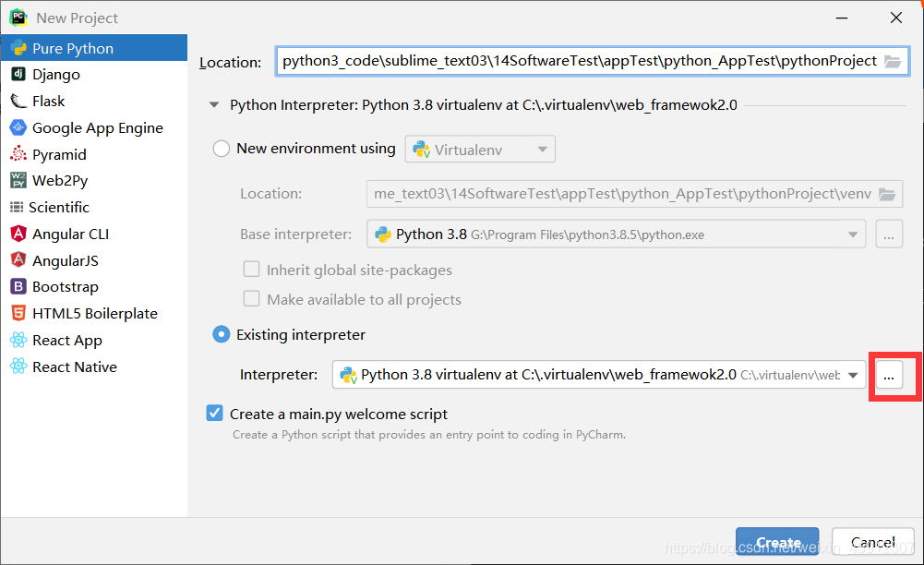Click the Scientific project icon
Screen dimensions: 924x565
click(17, 207)
